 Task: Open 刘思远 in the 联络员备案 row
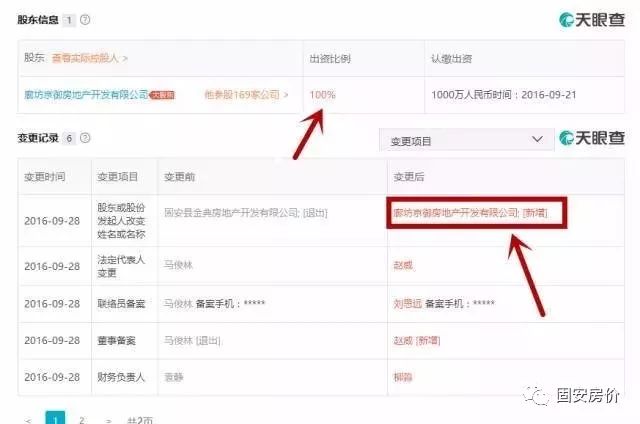point(407,304)
